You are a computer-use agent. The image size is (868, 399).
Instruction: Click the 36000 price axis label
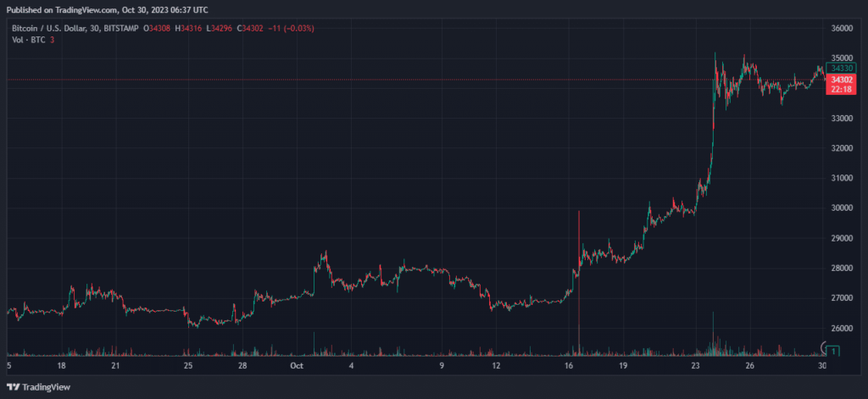pyautogui.click(x=841, y=28)
